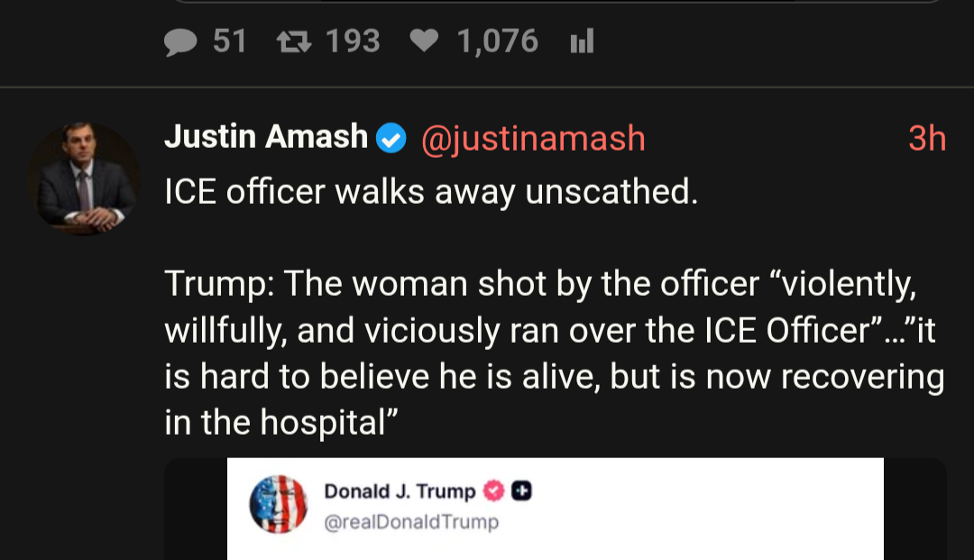Open the @realDonaldTrump handle
Viewport: 974px width, 560px height.
[411, 522]
